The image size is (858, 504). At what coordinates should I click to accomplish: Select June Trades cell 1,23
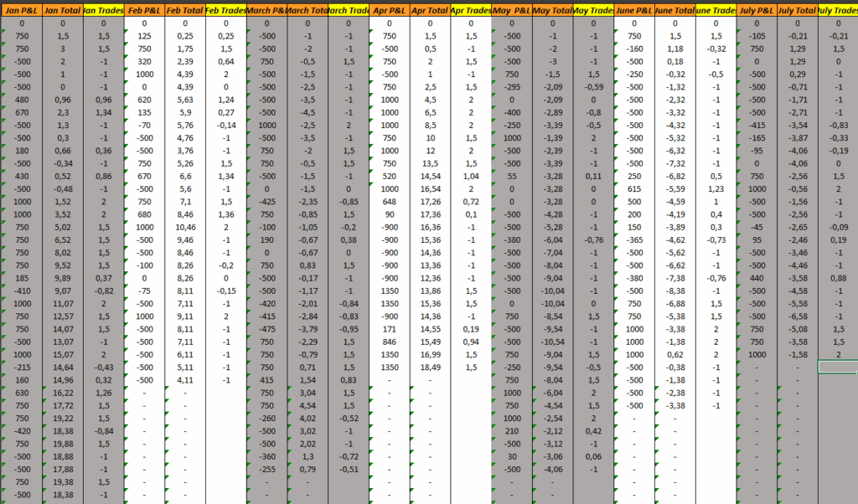(716, 189)
